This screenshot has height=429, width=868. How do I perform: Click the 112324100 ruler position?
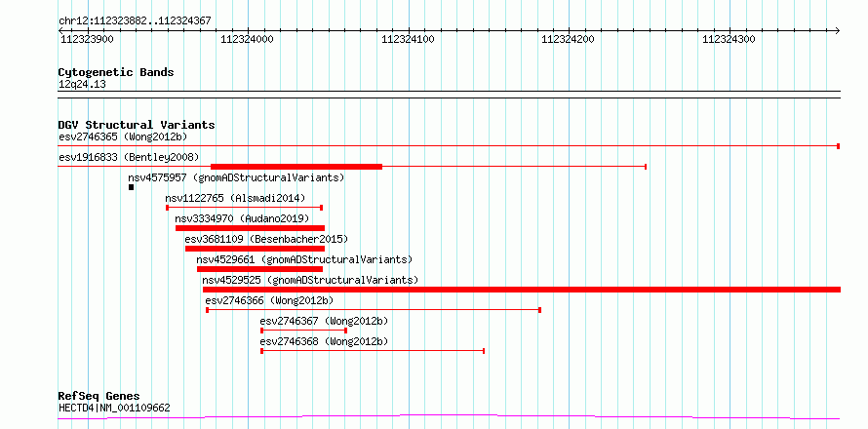pyautogui.click(x=408, y=39)
